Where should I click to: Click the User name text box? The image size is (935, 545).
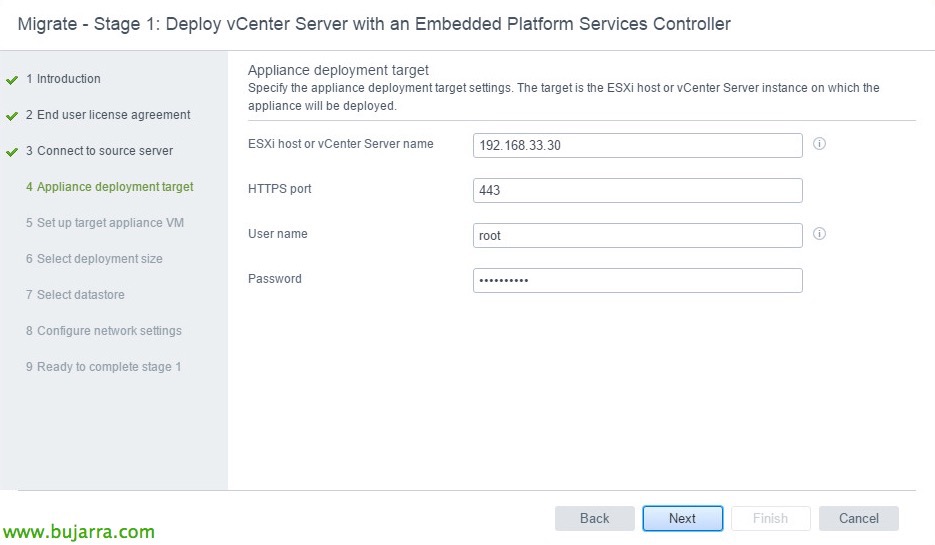[637, 236]
